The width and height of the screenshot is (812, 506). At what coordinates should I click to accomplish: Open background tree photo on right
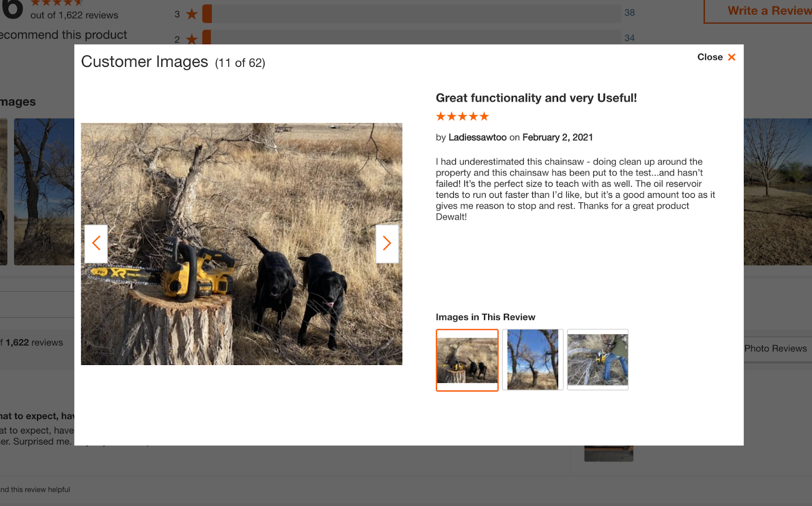(777, 192)
